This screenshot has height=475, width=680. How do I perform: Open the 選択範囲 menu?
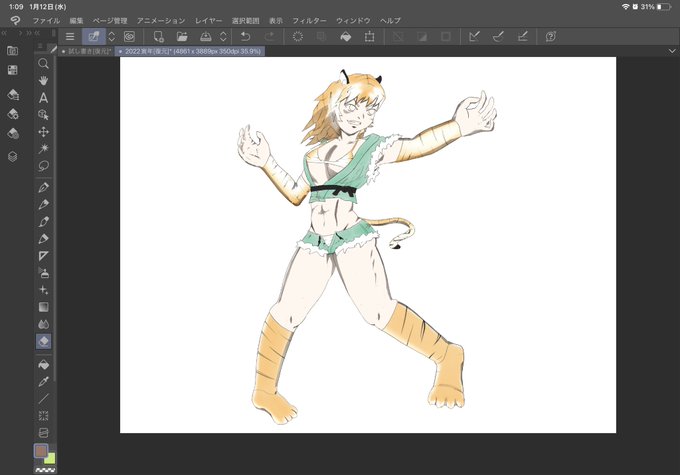(x=245, y=20)
